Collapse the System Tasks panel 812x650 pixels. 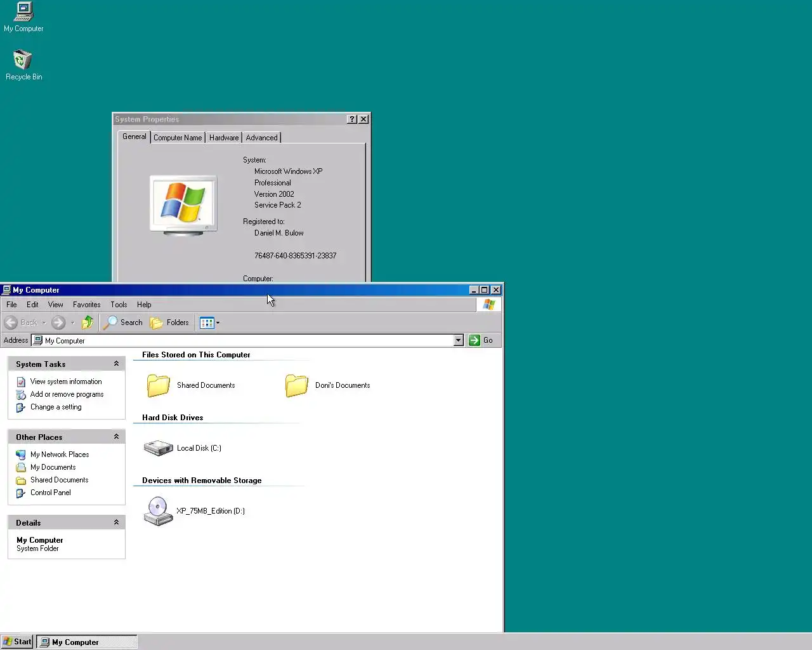point(116,364)
